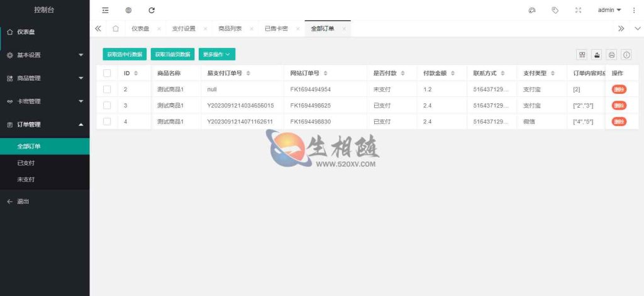Sort by 付款金额 column arrows
This screenshot has width=644, height=296.
[x=453, y=73]
